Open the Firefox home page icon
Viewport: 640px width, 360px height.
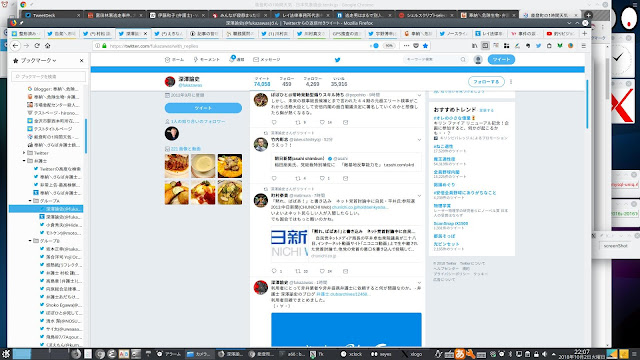coord(47,46)
